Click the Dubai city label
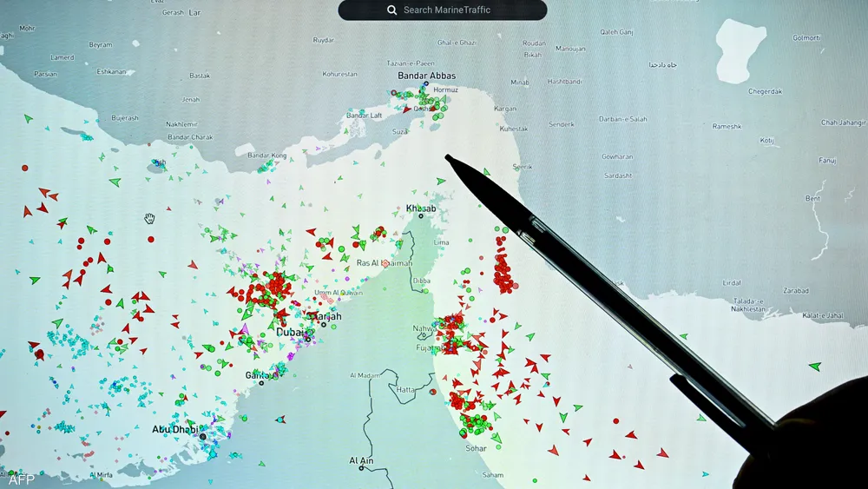 pyautogui.click(x=291, y=332)
